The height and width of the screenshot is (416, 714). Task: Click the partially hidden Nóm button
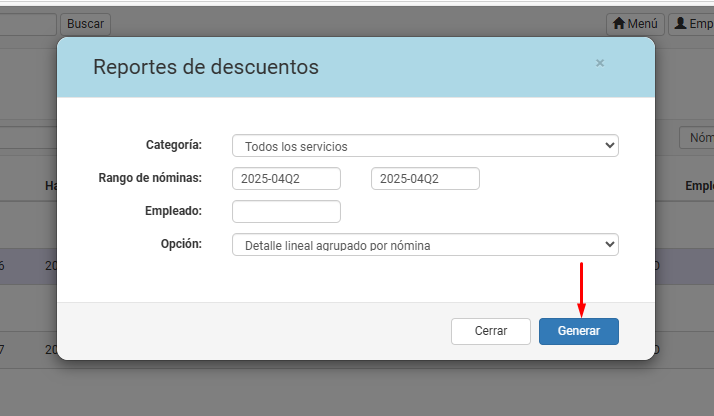click(x=696, y=138)
